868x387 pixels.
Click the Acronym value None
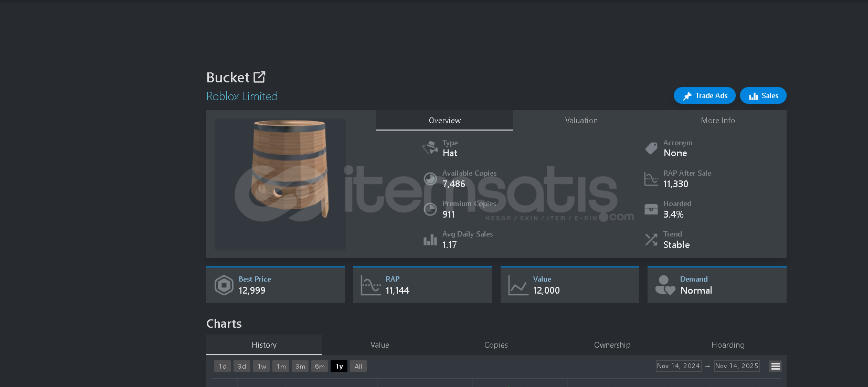675,153
